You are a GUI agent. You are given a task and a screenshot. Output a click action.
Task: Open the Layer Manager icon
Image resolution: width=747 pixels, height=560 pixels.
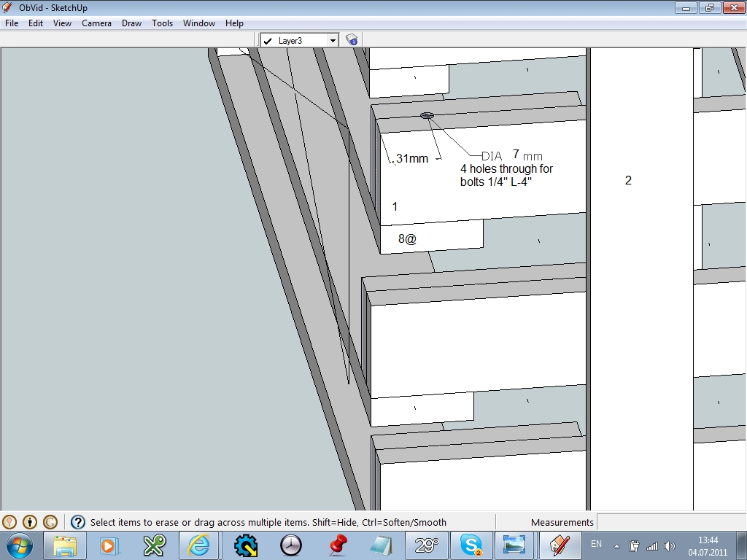[x=352, y=40]
